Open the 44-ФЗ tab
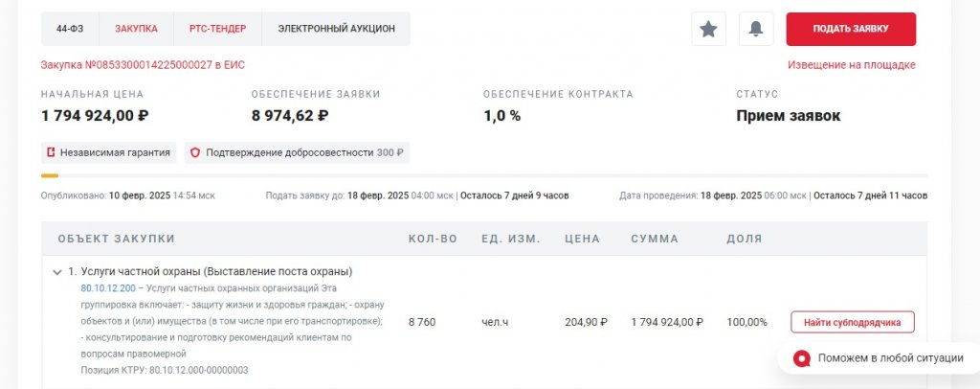Viewport: 980px width, 389px height. pyautogui.click(x=69, y=29)
